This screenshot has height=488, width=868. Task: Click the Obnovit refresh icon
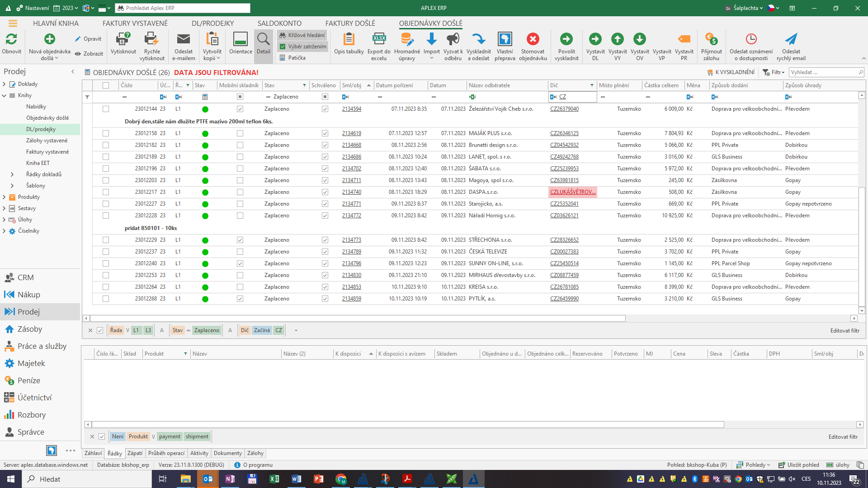point(11,40)
